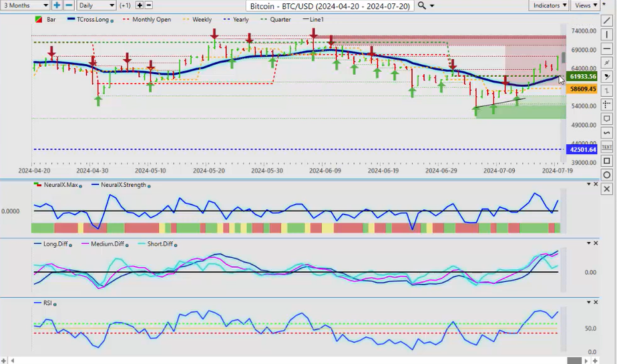Screen dimensions: 617x364
Task: Select the vertical line drawing tool
Action: [x=607, y=35]
